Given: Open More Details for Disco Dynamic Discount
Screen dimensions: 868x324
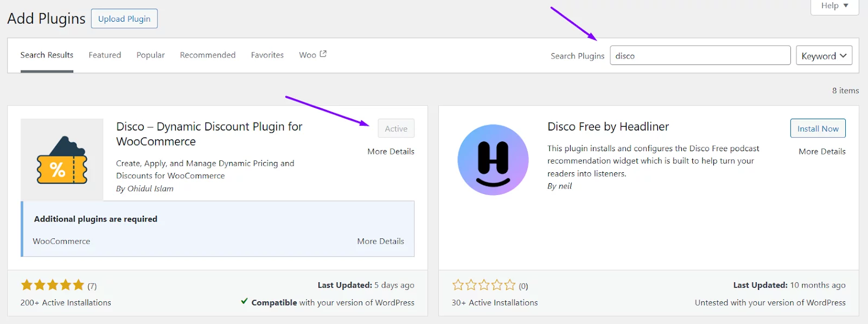Looking at the screenshot, I should [x=391, y=152].
